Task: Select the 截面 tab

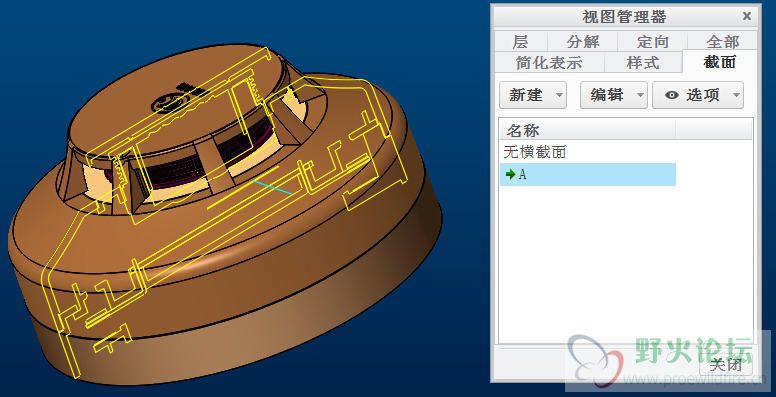Action: pos(720,62)
